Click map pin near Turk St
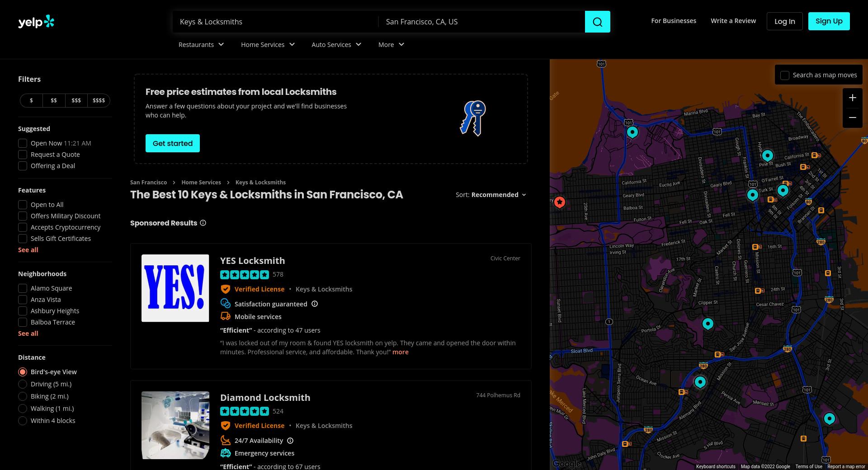Screen dimensions: 868x470 click(x=752, y=195)
